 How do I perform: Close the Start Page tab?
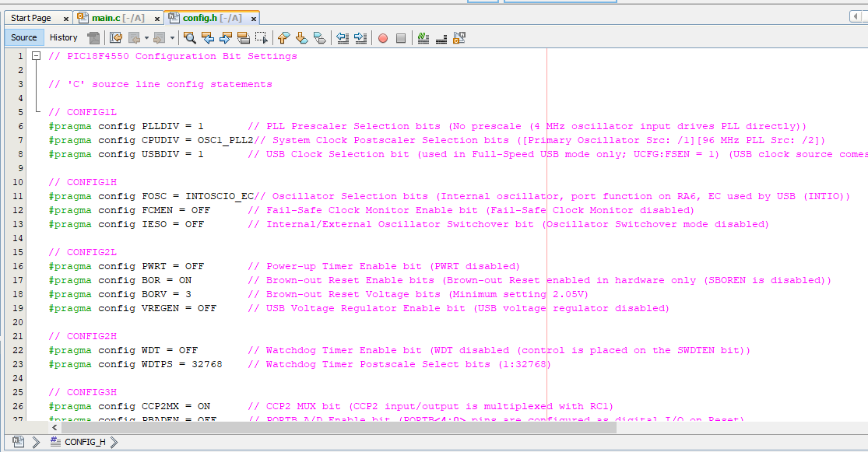pyautogui.click(x=66, y=19)
